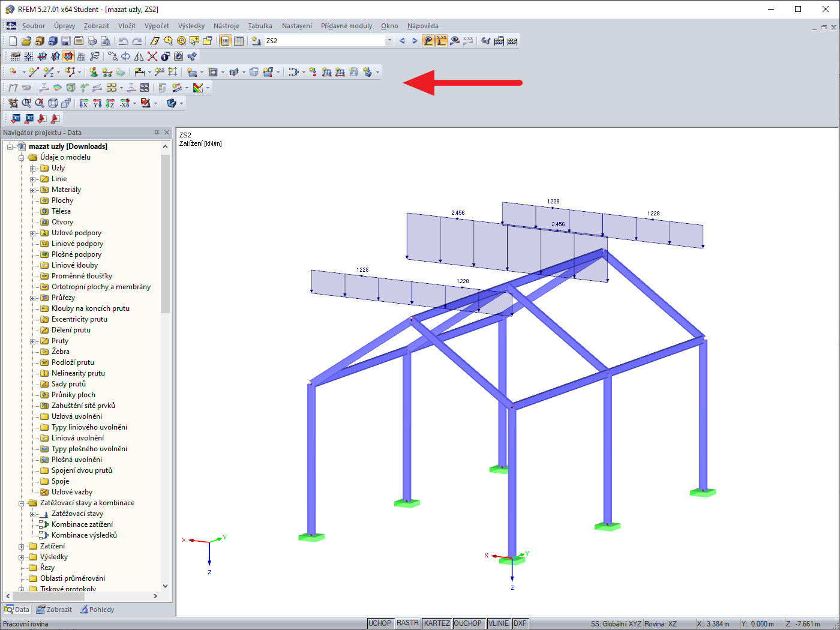Select Klouby na koncích prutu item
Screen dimensions: 840x630
click(91, 308)
